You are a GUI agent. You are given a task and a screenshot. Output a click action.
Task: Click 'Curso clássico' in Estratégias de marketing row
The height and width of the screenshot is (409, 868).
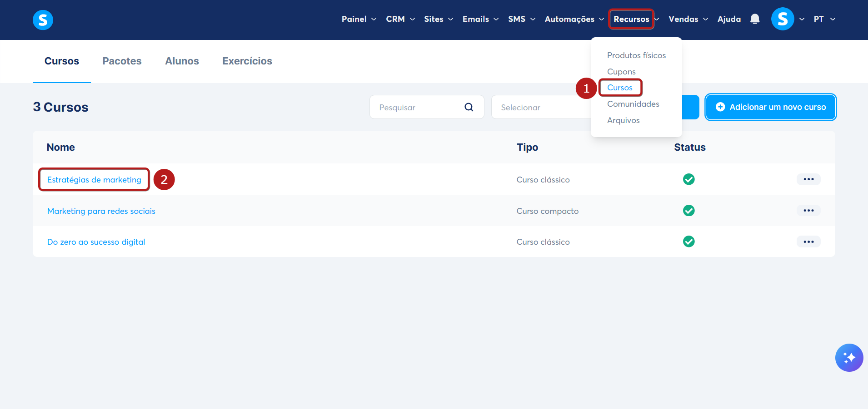tap(543, 180)
